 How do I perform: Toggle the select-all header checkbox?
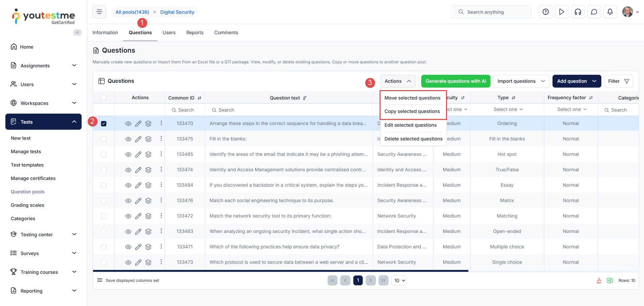point(104,98)
